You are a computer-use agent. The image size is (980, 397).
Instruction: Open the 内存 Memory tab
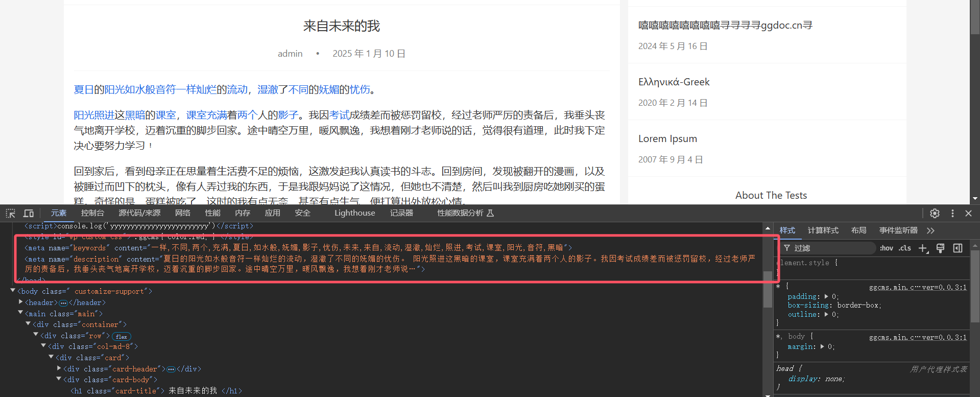point(243,213)
